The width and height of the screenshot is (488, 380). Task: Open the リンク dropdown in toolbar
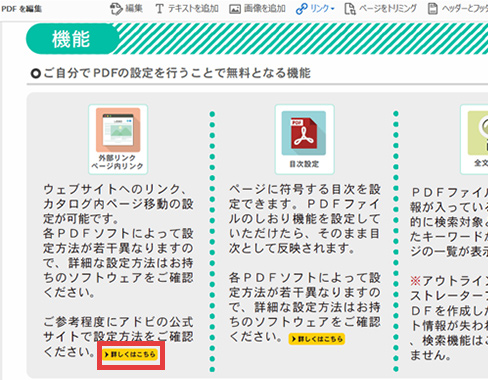315,9
